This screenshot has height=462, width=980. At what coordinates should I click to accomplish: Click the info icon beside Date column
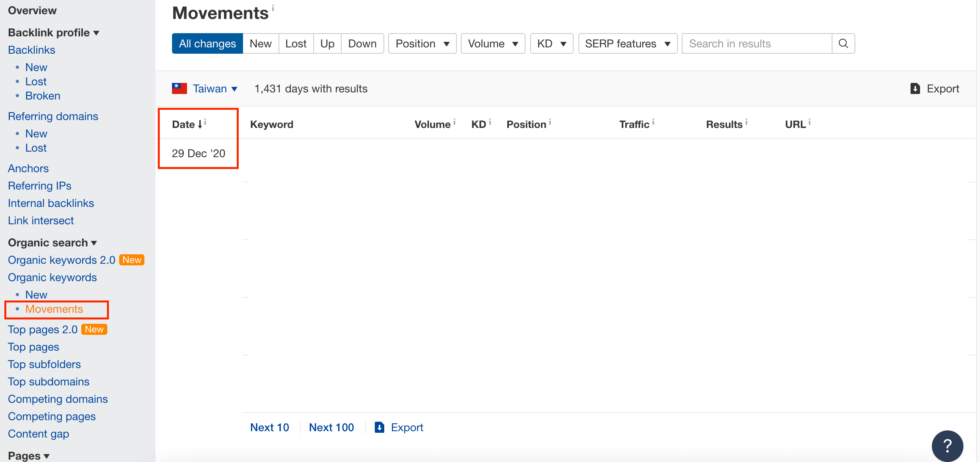point(205,122)
